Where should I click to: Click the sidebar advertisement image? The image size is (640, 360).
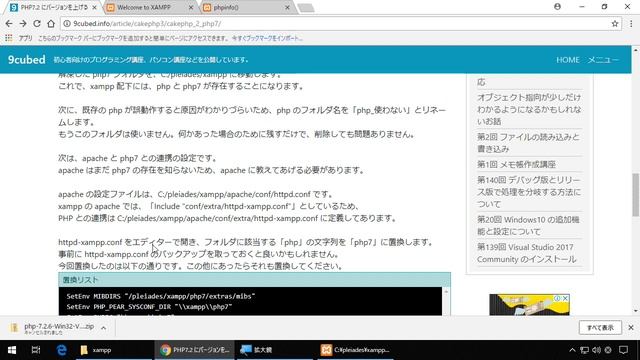point(529,305)
